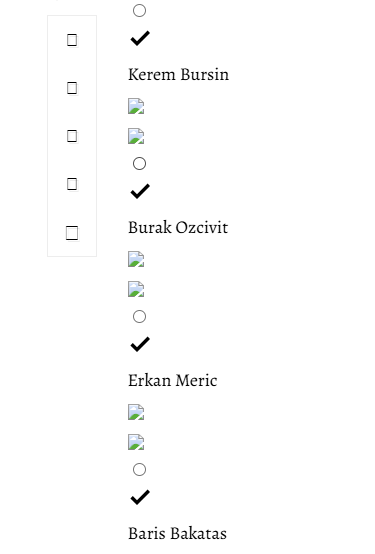Click the checkmark icon above Kerem Bursin
Image resolution: width=375 pixels, height=554 pixels.
(140, 38)
